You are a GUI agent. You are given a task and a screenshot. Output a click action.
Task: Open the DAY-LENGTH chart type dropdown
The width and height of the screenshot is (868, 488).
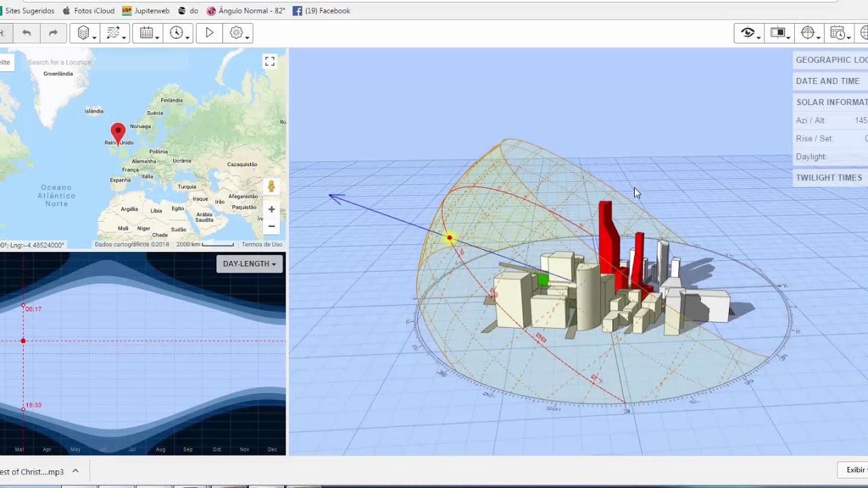(250, 264)
